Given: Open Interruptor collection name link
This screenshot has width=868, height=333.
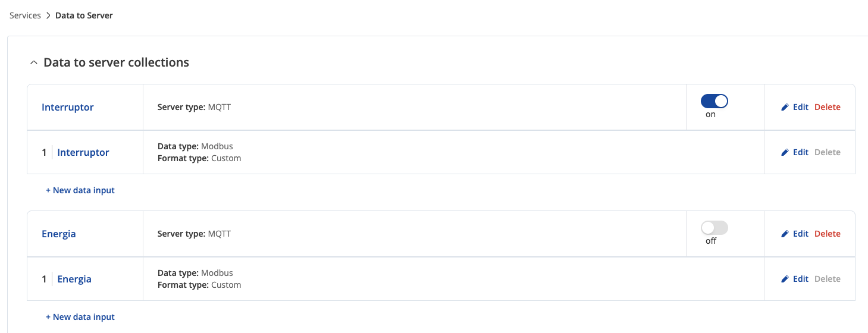Looking at the screenshot, I should pos(68,108).
